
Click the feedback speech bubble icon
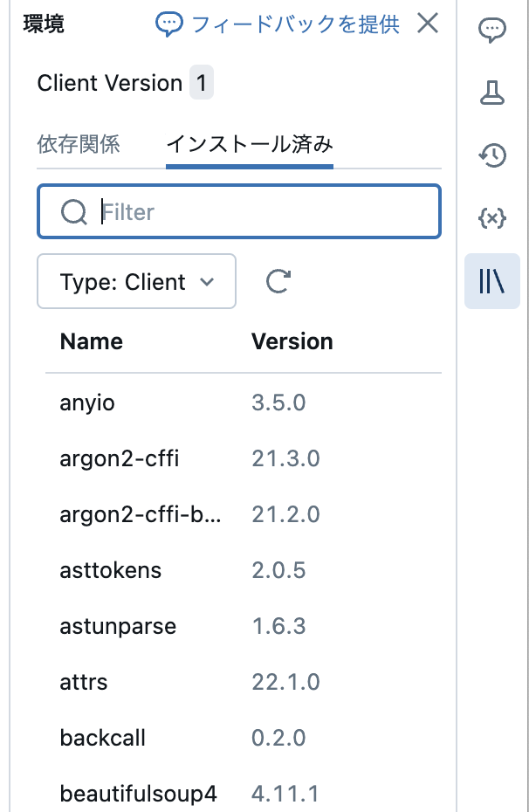click(x=169, y=24)
